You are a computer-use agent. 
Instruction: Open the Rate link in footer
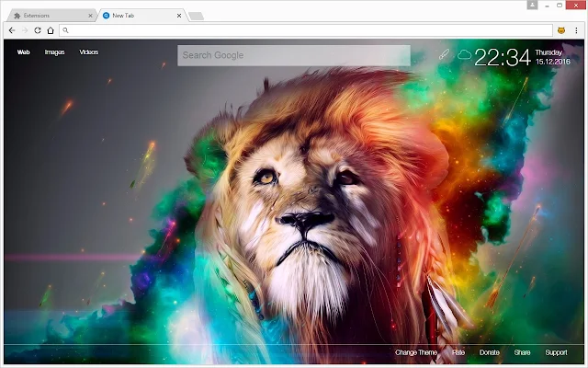click(x=458, y=352)
